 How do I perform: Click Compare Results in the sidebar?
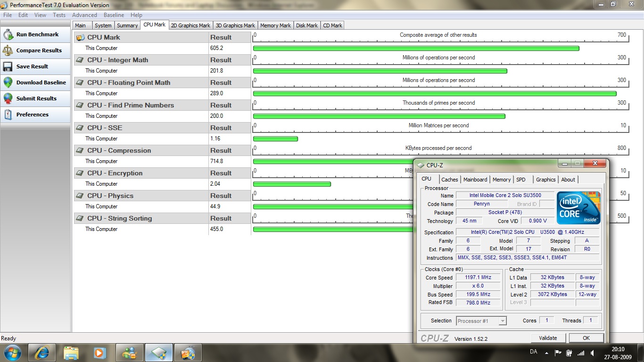tap(35, 50)
